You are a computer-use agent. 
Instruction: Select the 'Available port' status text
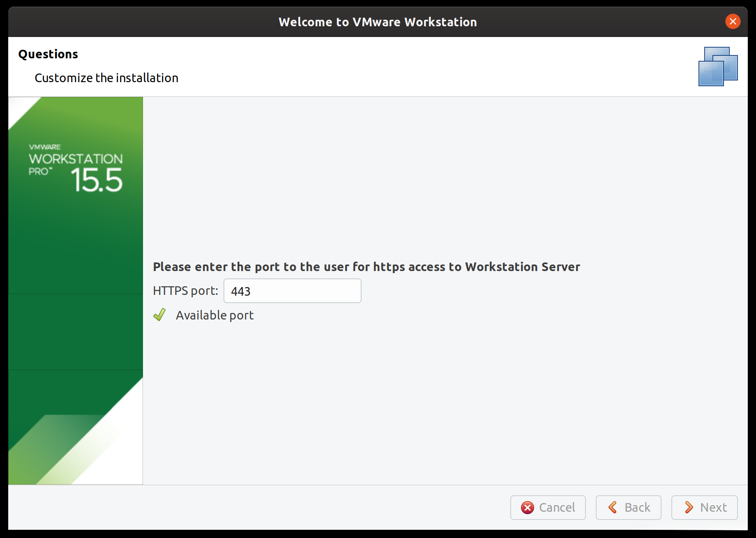tap(214, 315)
